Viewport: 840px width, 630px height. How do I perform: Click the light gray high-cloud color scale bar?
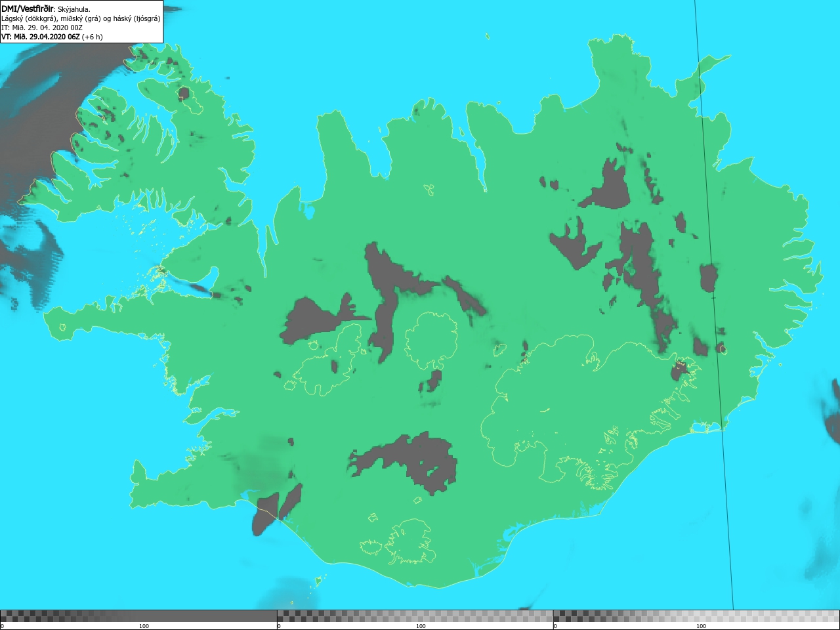pyautogui.click(x=696, y=616)
